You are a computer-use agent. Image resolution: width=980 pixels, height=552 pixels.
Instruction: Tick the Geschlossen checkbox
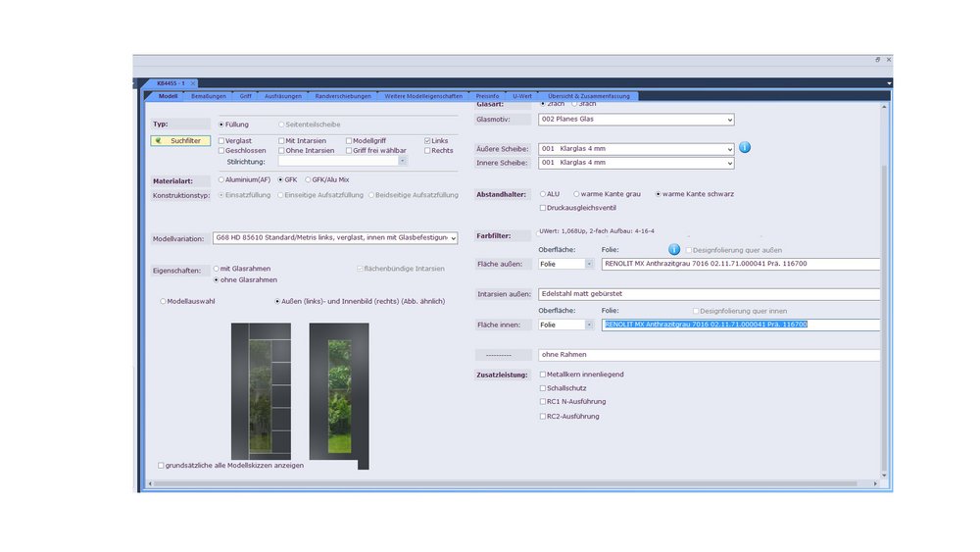221,151
